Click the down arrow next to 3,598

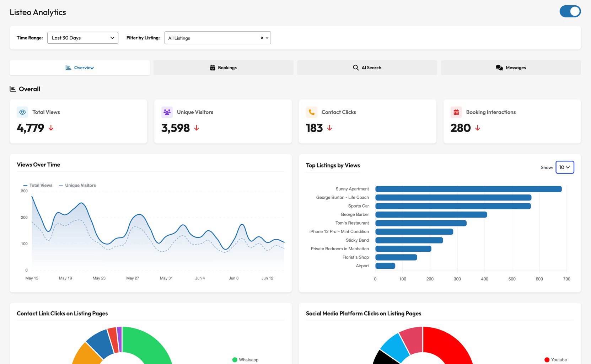pyautogui.click(x=197, y=128)
